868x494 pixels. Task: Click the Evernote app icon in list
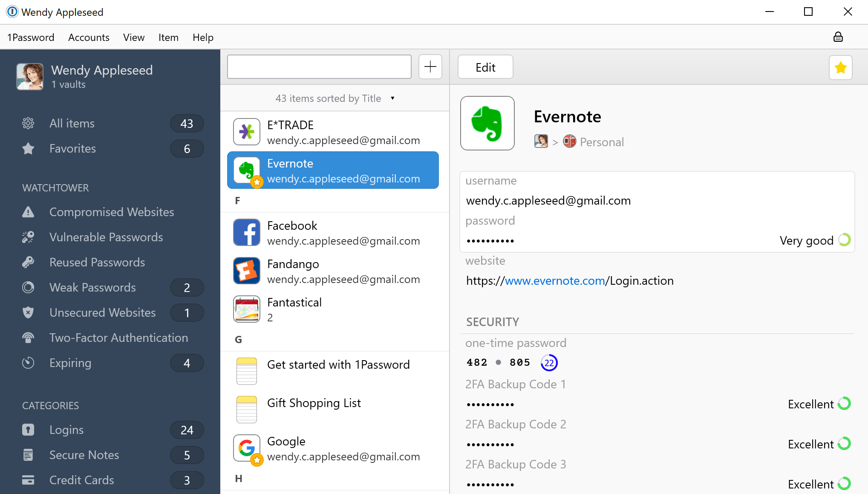pyautogui.click(x=248, y=170)
